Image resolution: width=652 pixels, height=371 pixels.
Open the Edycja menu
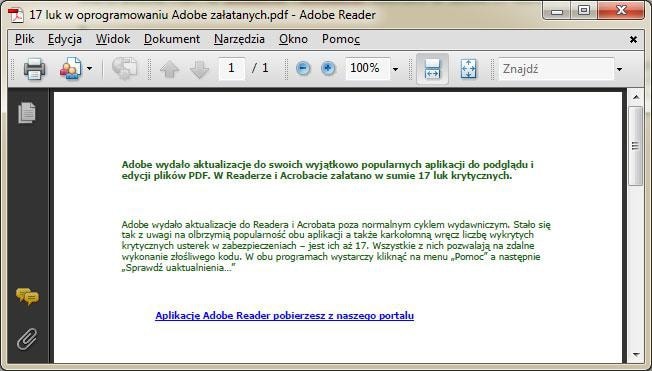[65, 39]
